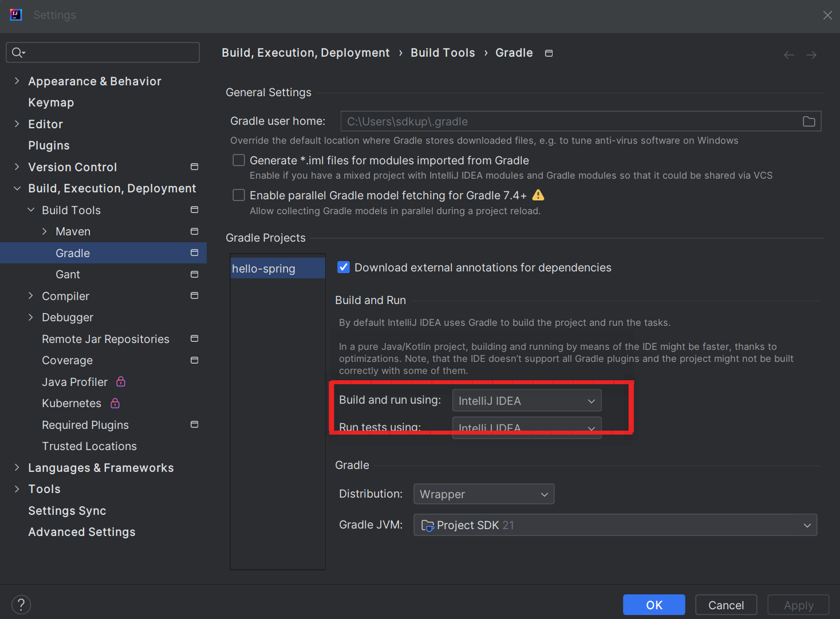
Task: Click project-level icon on Gant row
Action: point(195,274)
